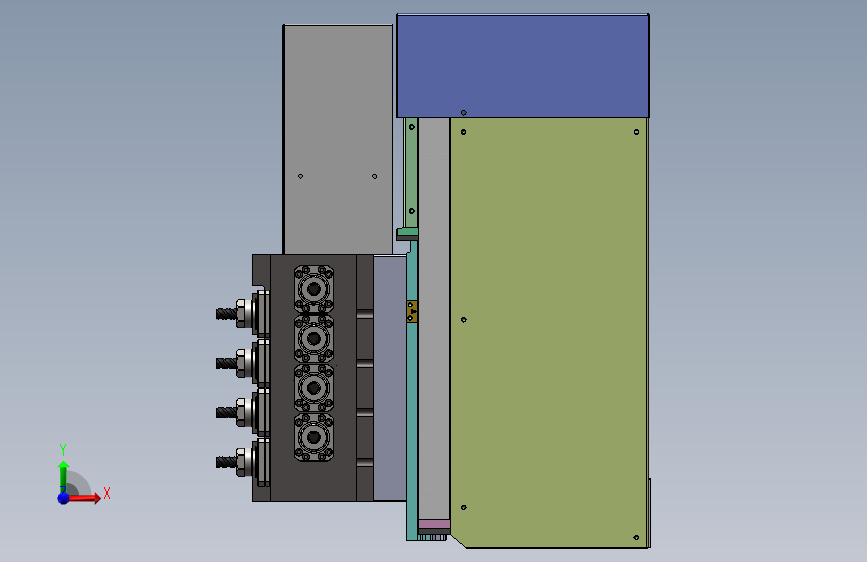Click the green Y axis arrow of triad
Screen dimensions: 867x562
[63, 477]
